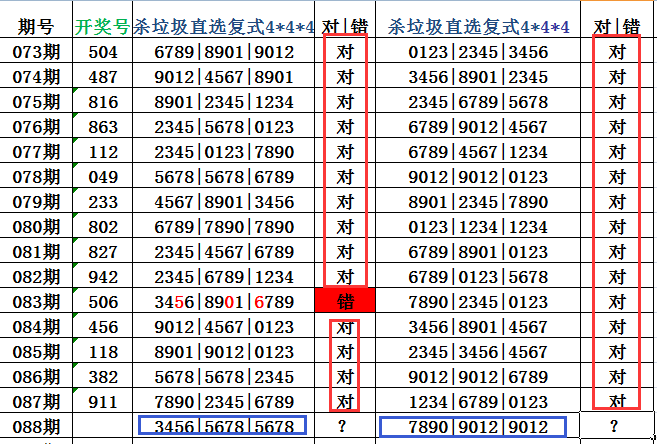Select the blue-outlined cell 7890|9012|9012
This screenshot has height=444, width=657.
point(473,426)
